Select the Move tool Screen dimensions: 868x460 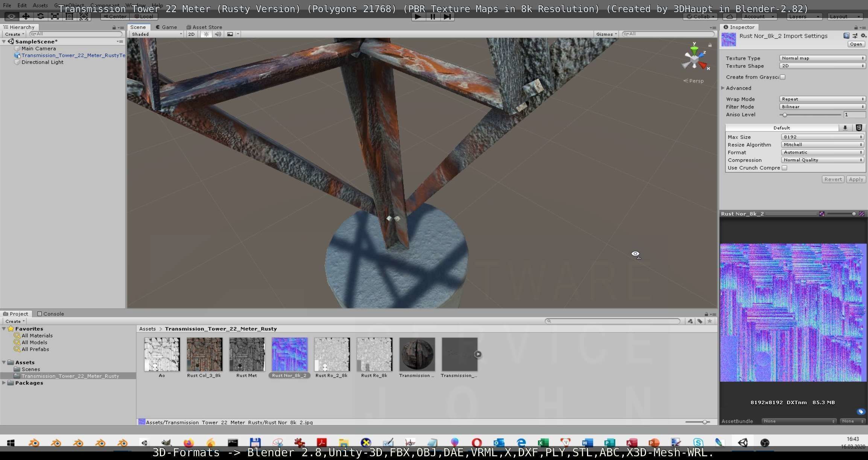click(26, 17)
